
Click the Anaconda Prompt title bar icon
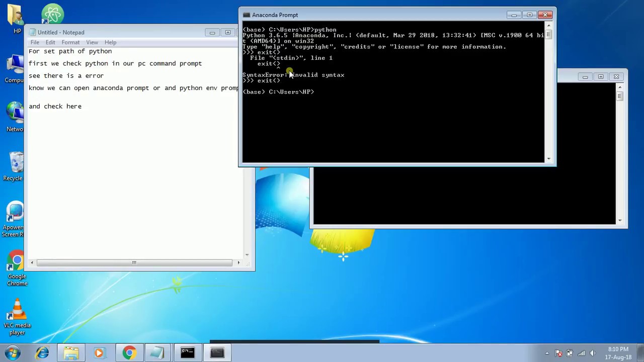click(247, 15)
